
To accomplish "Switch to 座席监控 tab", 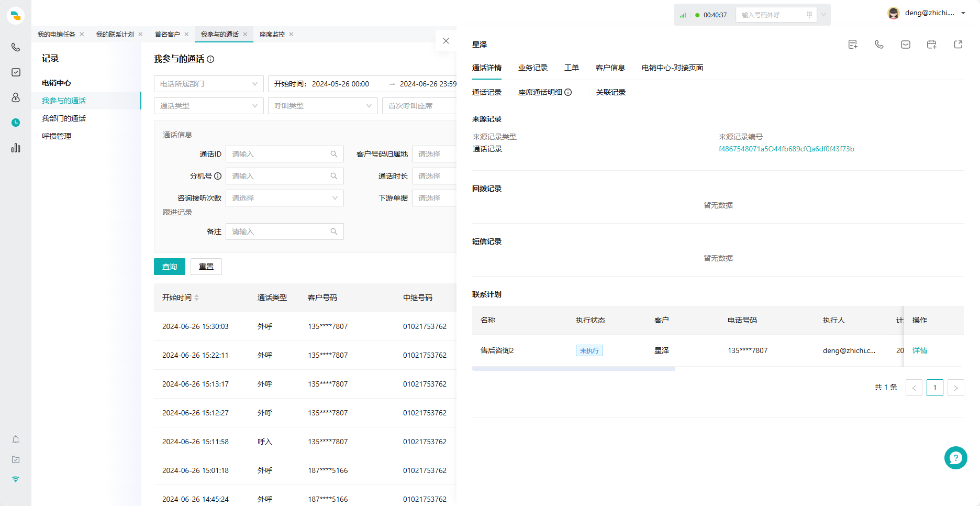I will click(272, 35).
